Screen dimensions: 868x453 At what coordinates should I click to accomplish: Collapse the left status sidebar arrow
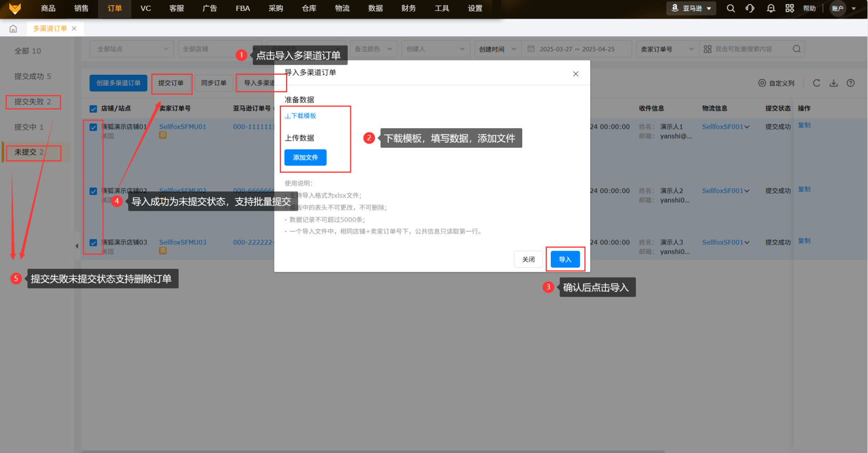77,246
